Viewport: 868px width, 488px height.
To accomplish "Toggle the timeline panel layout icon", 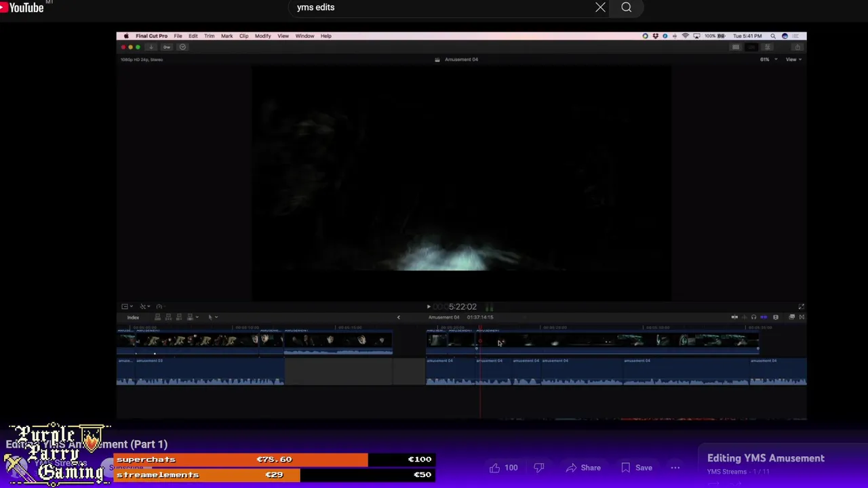I will 751,47.
